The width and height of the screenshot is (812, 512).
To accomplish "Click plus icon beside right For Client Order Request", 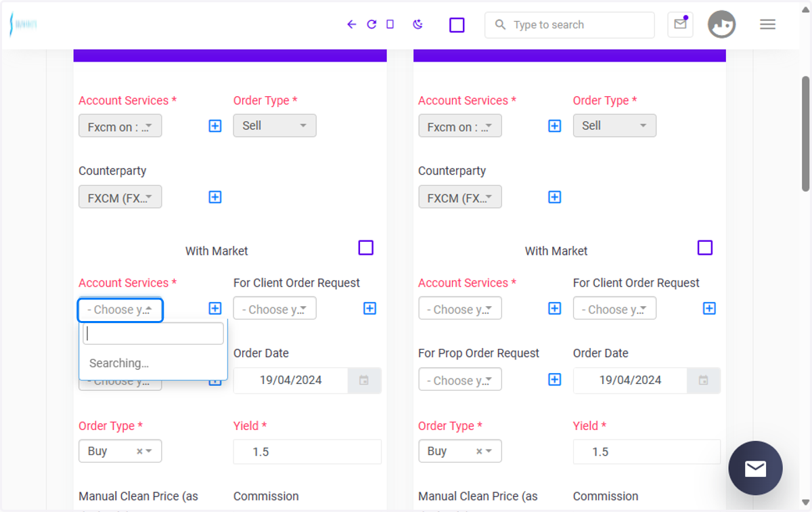I will tap(709, 308).
